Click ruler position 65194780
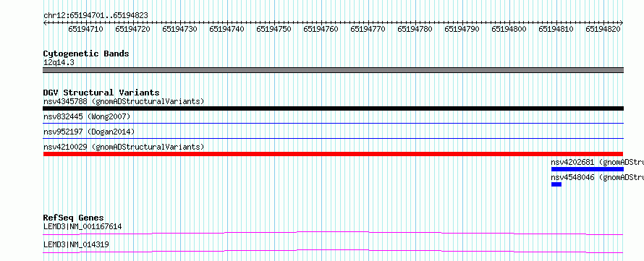The height and width of the screenshot is (261, 644). coord(415,29)
